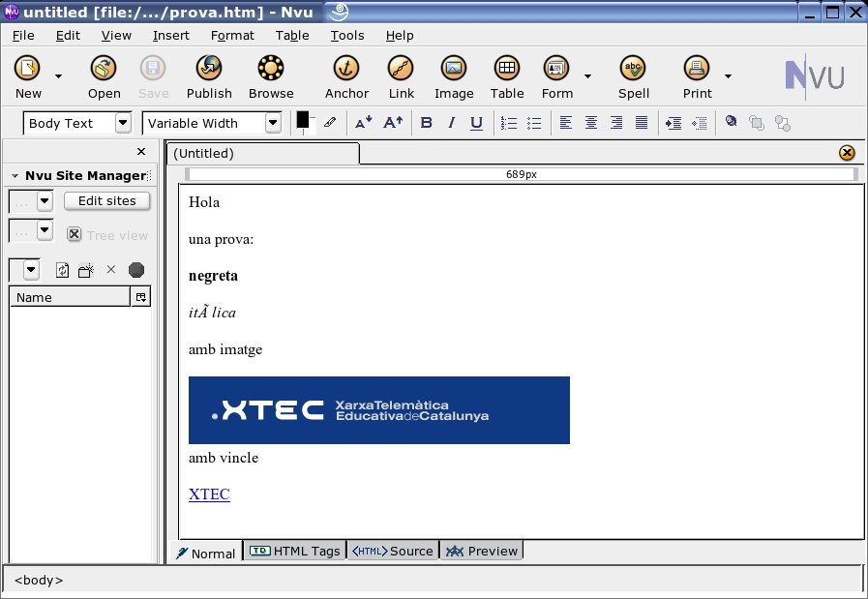Expand the Variable Width font dropdown
The image size is (868, 599).
tap(273, 122)
